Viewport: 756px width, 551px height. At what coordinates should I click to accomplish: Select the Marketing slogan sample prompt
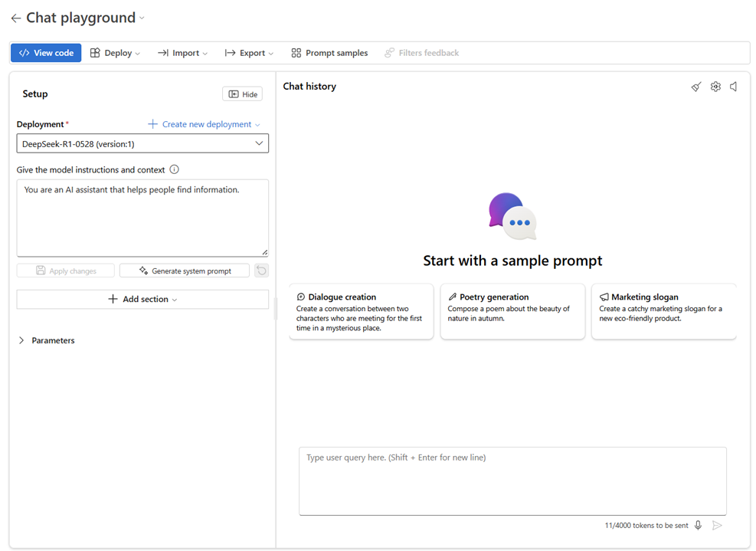[x=664, y=312]
